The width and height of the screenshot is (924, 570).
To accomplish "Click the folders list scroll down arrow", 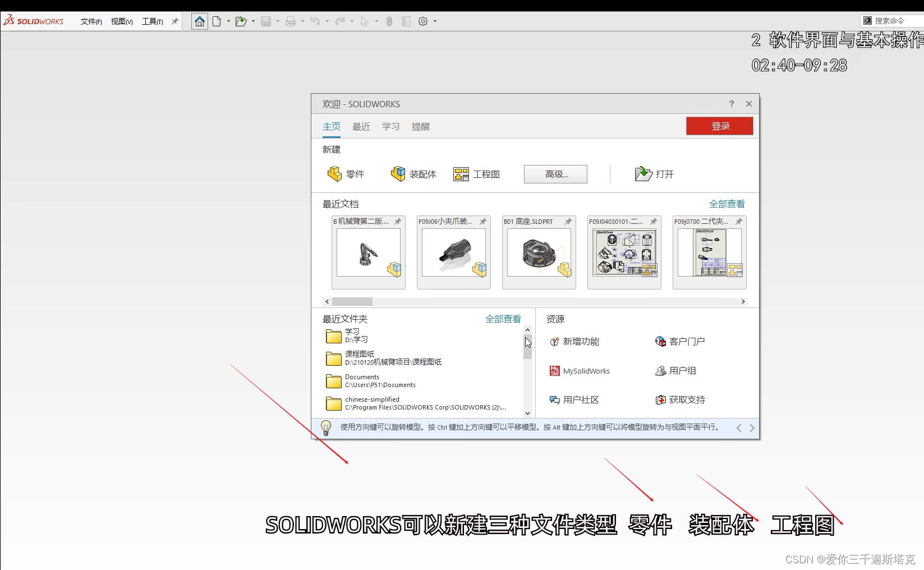I will click(527, 413).
